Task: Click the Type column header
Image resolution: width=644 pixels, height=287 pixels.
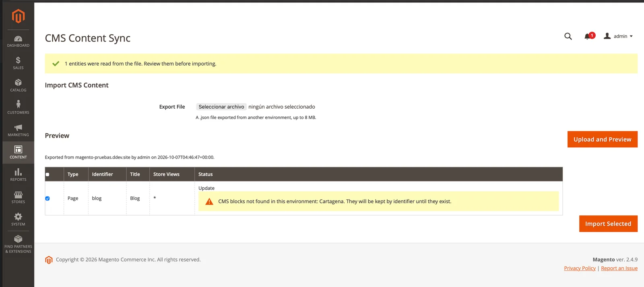Action: [76, 174]
